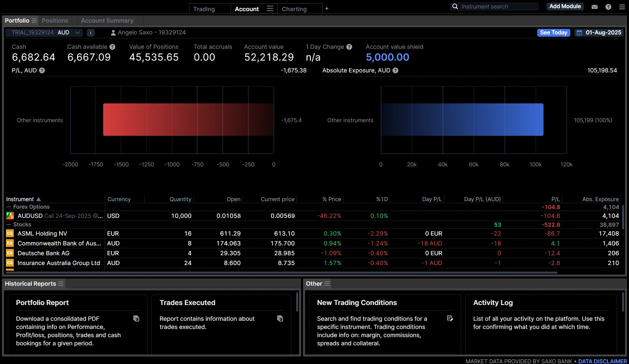The width and height of the screenshot is (629, 364).
Task: Open Portfolio Report copy icon
Action: [x=136, y=318]
